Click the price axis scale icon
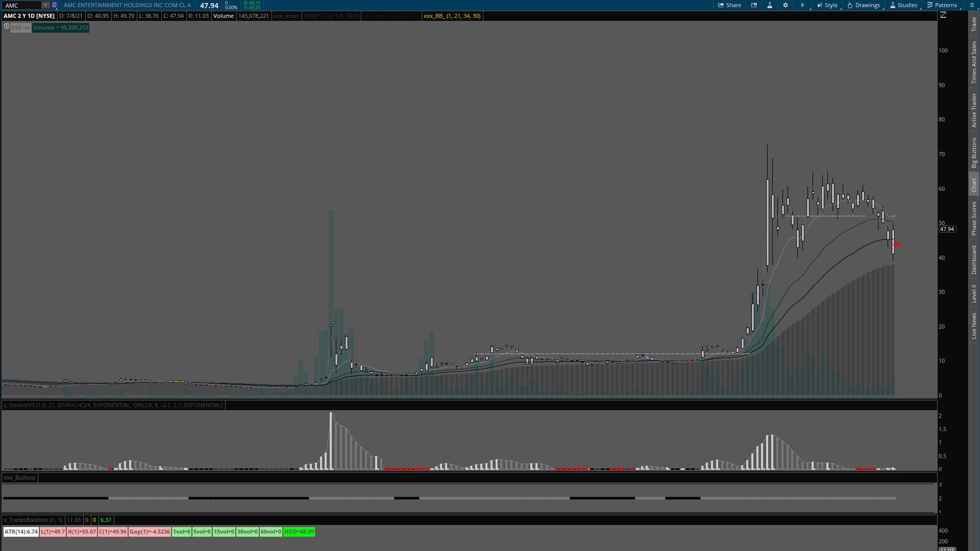Screen dimensions: 980x551 click(943, 15)
